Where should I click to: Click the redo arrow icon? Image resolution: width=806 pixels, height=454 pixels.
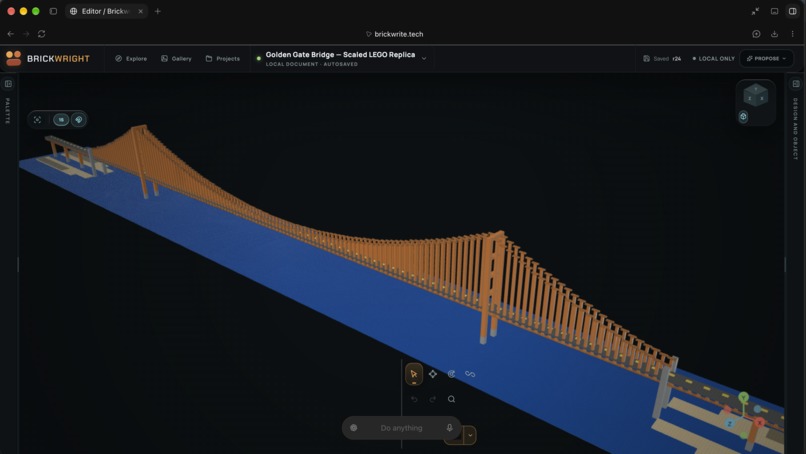coord(433,399)
